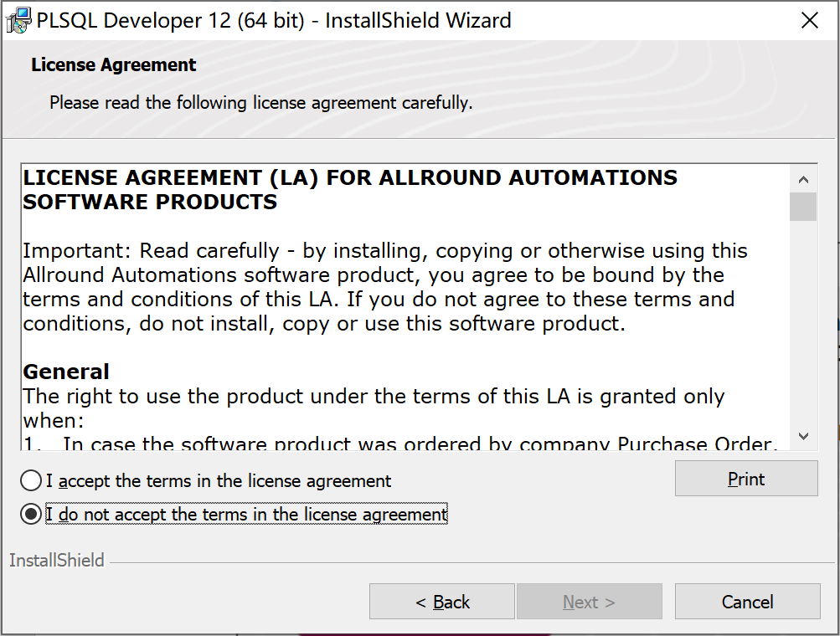Click the 'General' section heading

tap(66, 372)
